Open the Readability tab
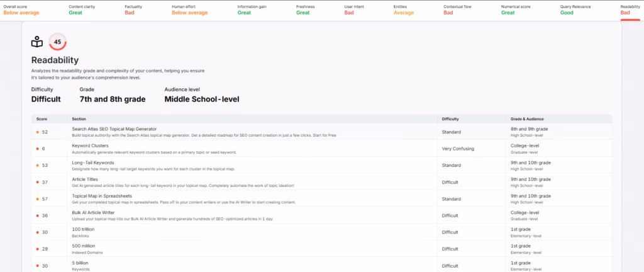 tap(631, 9)
